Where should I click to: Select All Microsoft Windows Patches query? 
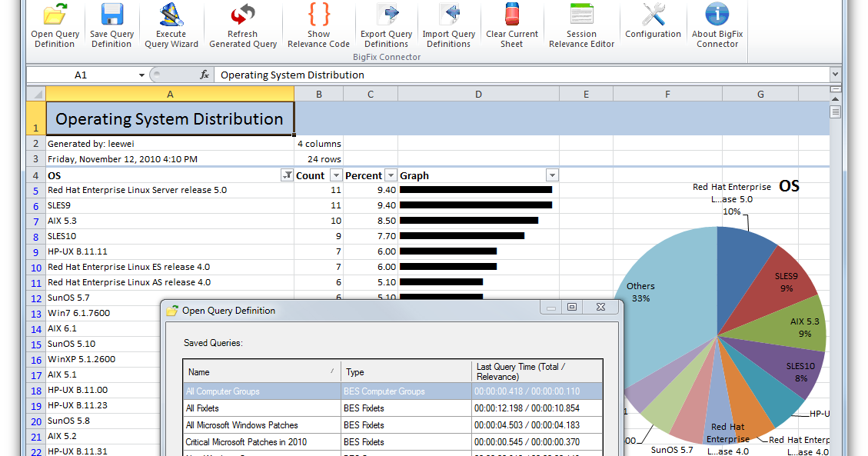(x=393, y=425)
